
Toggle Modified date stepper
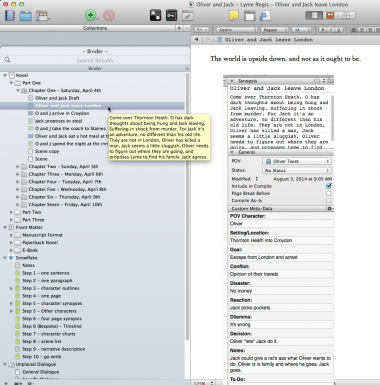(257, 179)
